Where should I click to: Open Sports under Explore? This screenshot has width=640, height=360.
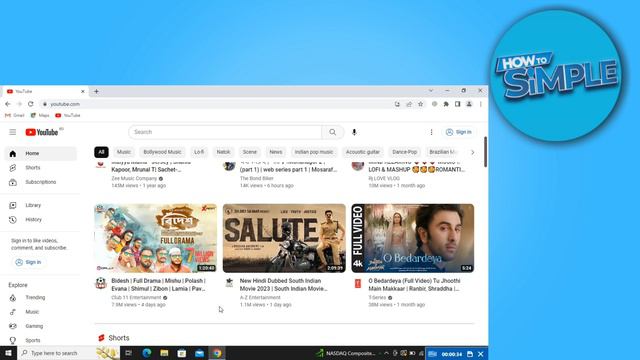[40, 340]
